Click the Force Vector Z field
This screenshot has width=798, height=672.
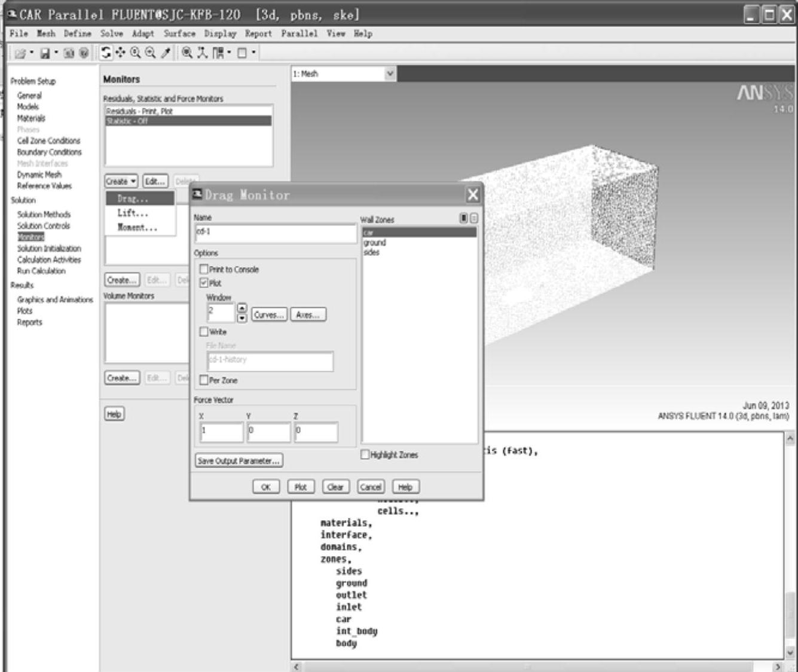(x=316, y=432)
